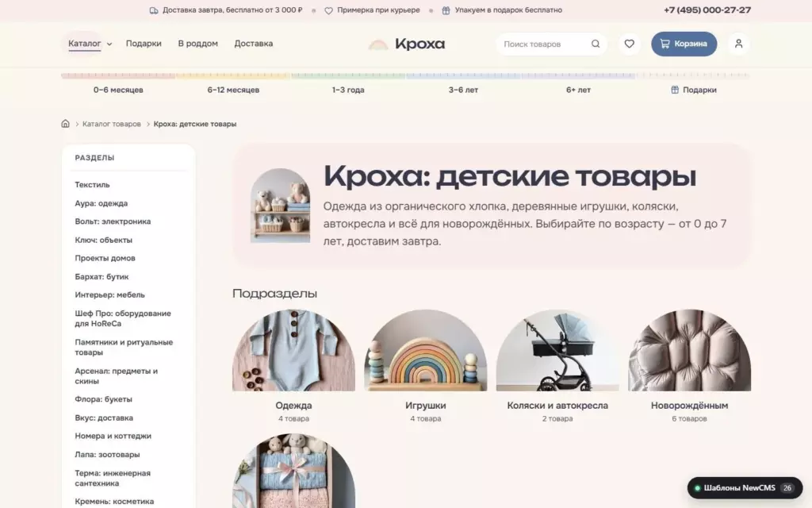Open the Кремень: косметика sidebar section
Image resolution: width=812 pixels, height=508 pixels.
point(114,502)
